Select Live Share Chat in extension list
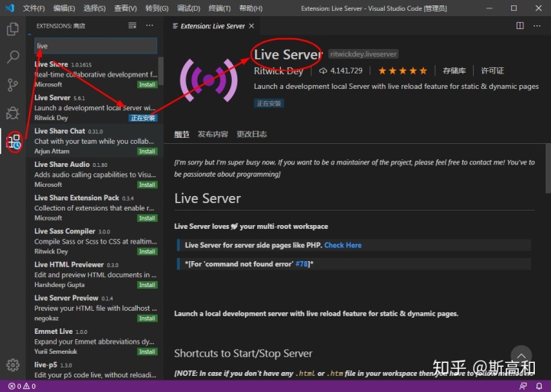Image resolution: width=551 pixels, height=392 pixels. (95, 141)
